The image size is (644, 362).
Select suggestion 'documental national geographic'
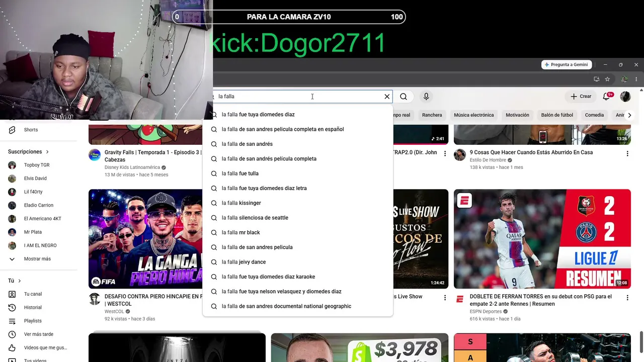(297, 306)
